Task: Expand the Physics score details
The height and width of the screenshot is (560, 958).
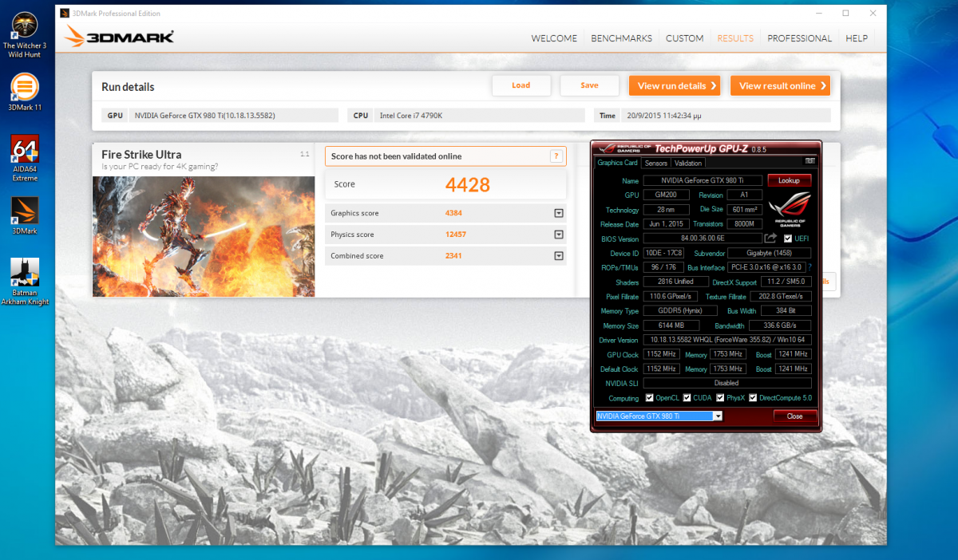Action: [x=559, y=235]
